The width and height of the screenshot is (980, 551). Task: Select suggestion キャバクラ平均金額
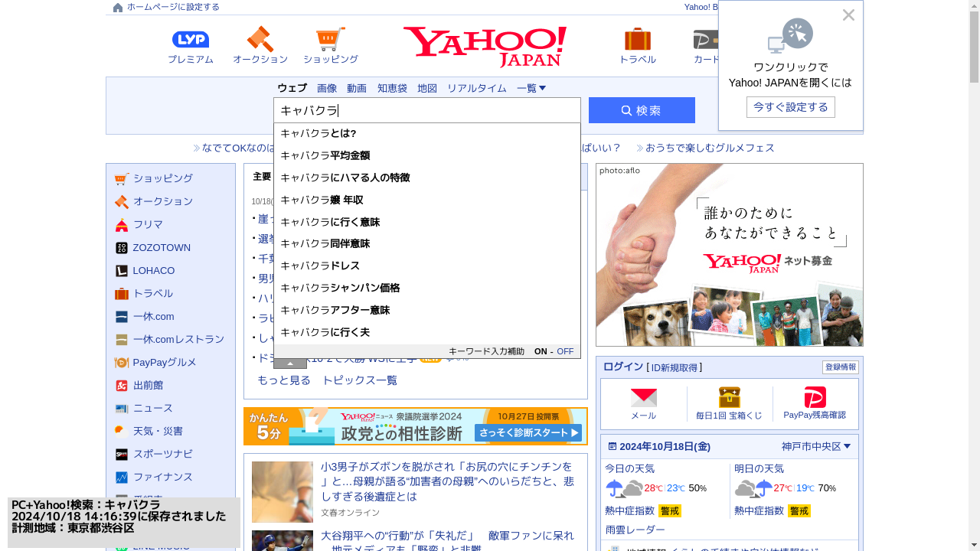427,155
